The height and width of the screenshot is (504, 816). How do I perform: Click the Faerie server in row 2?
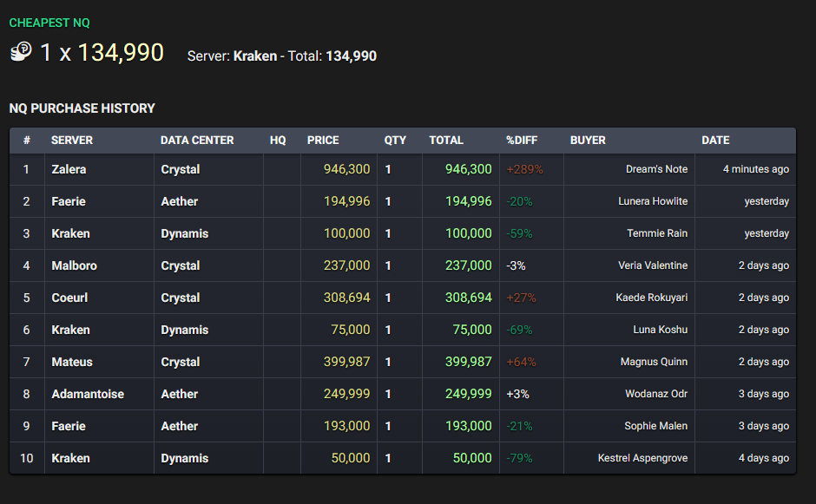(x=69, y=202)
